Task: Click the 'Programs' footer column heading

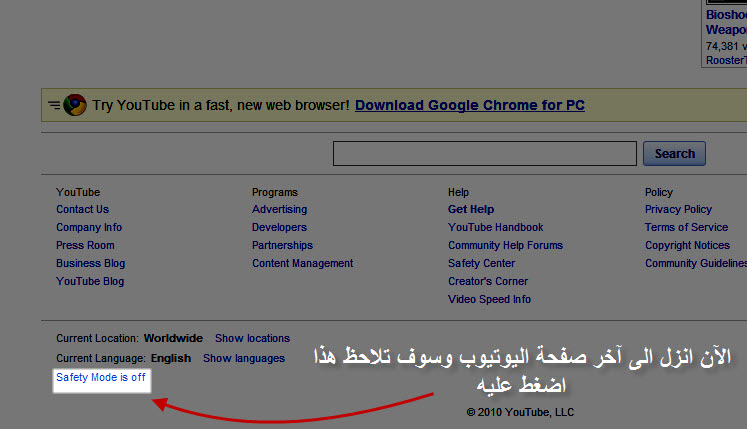Action: 275,192
